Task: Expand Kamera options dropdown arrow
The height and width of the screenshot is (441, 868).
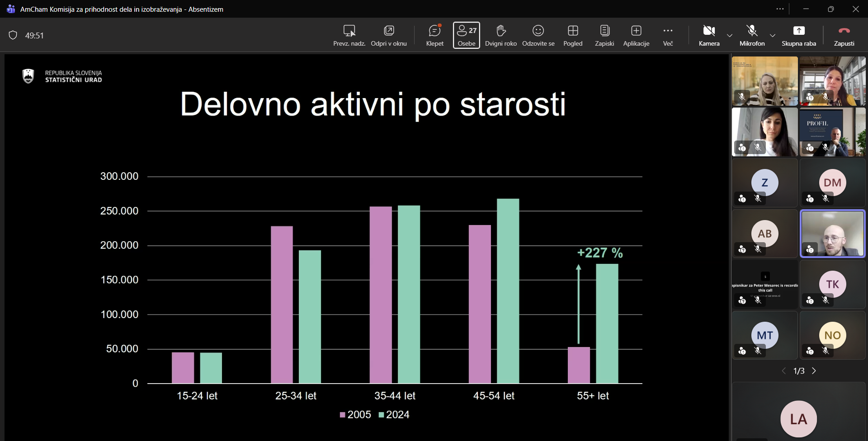Action: click(x=730, y=35)
